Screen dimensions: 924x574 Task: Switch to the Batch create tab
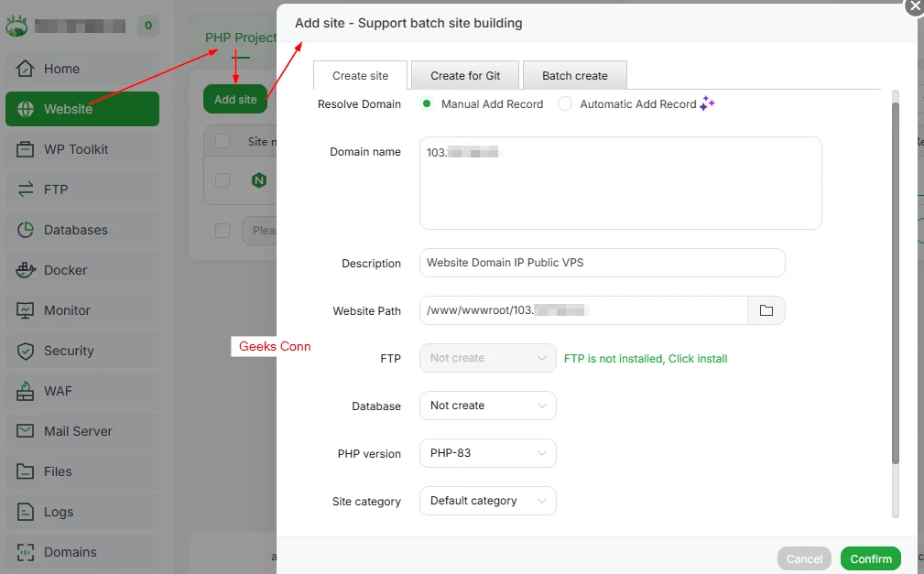pos(574,74)
